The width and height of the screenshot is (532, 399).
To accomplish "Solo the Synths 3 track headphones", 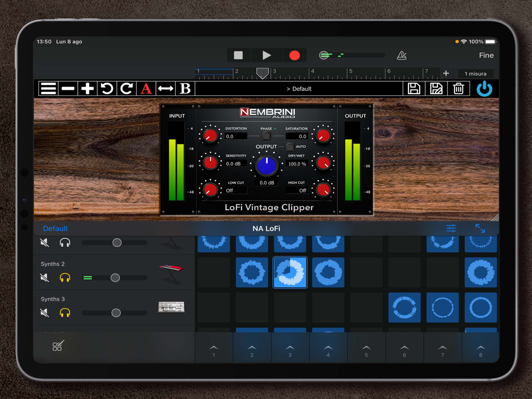I will point(65,312).
